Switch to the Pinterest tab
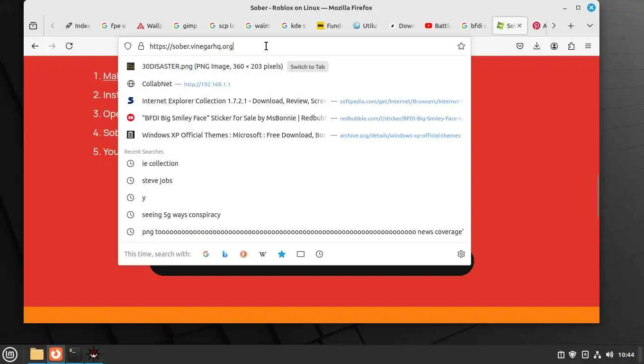644x364 pixels. [539, 26]
